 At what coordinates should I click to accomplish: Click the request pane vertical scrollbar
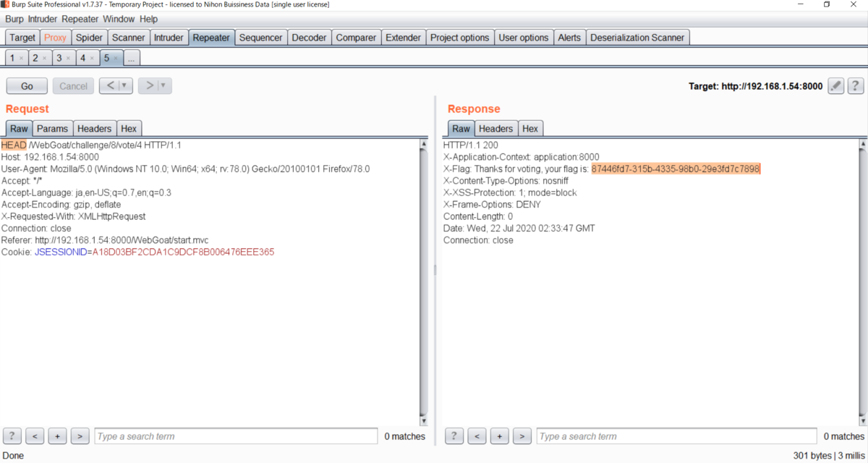[x=423, y=283]
